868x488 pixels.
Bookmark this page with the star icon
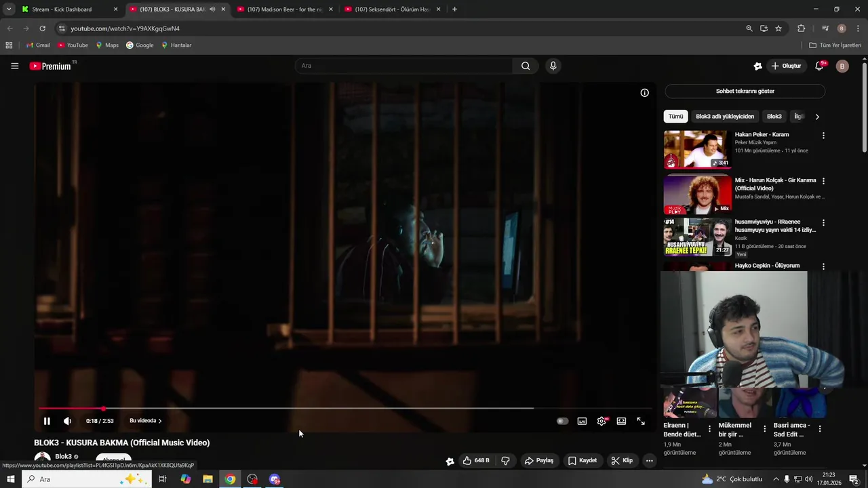point(778,28)
